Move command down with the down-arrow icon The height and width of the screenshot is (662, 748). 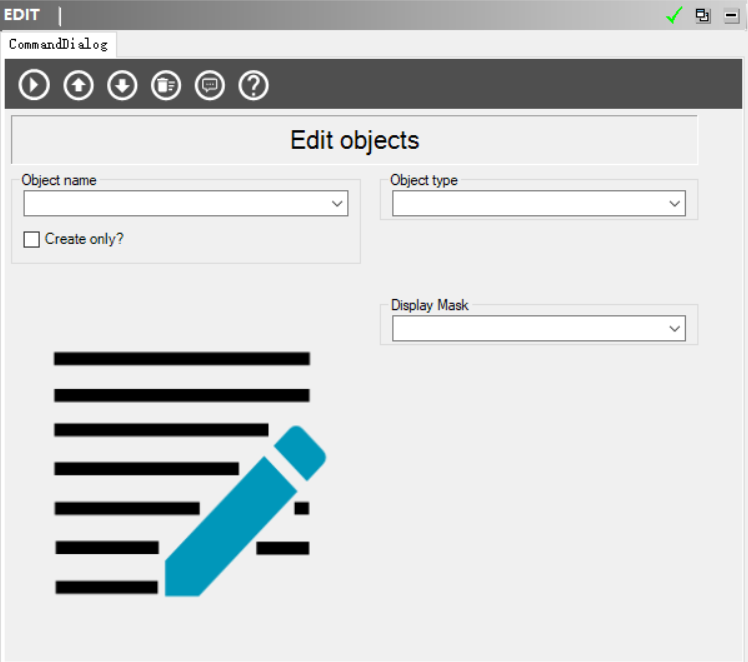coord(122,85)
